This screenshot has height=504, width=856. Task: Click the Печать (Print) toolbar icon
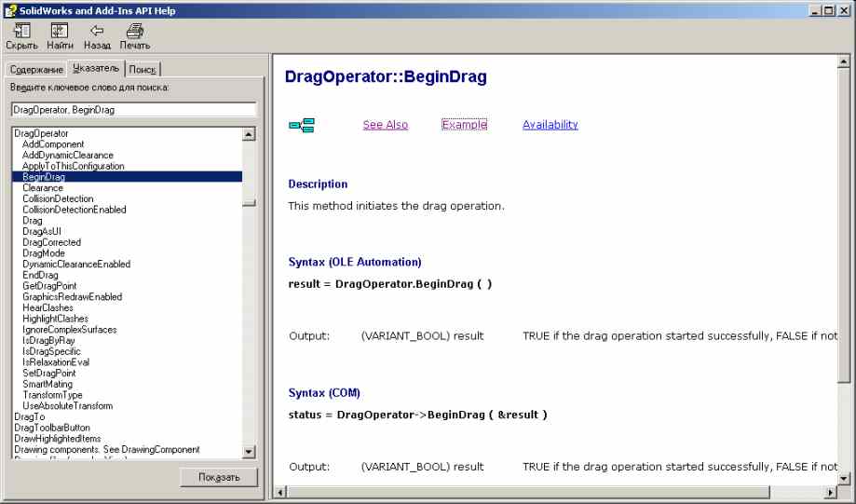point(134,32)
